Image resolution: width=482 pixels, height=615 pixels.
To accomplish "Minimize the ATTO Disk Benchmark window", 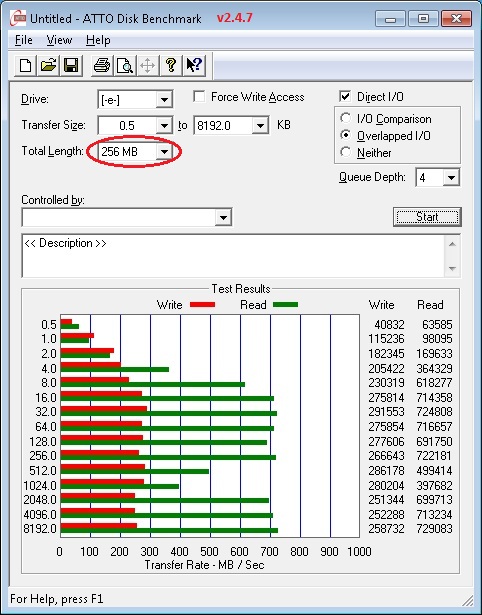I will (390, 18).
